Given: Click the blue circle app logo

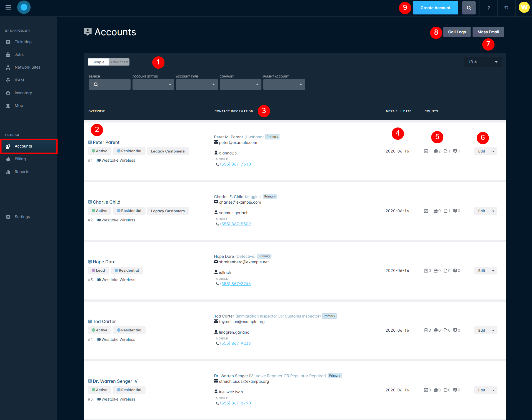Looking at the screenshot, I should pyautogui.click(x=24, y=7).
